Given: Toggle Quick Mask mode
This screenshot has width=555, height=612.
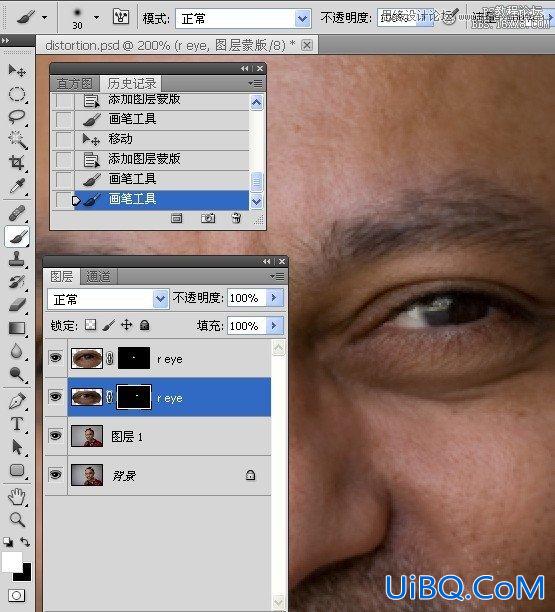Looking at the screenshot, I should coord(16,595).
